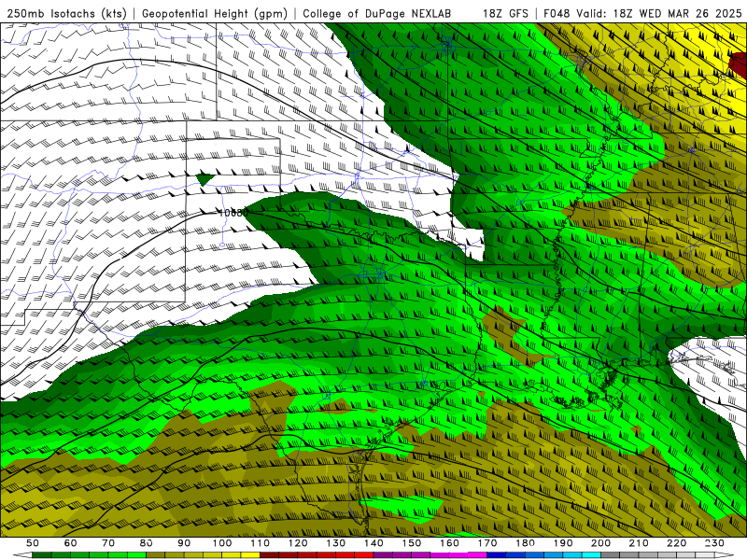The image size is (747, 560).
Task: Click the 170 value on the legend scale
Action: [x=487, y=543]
